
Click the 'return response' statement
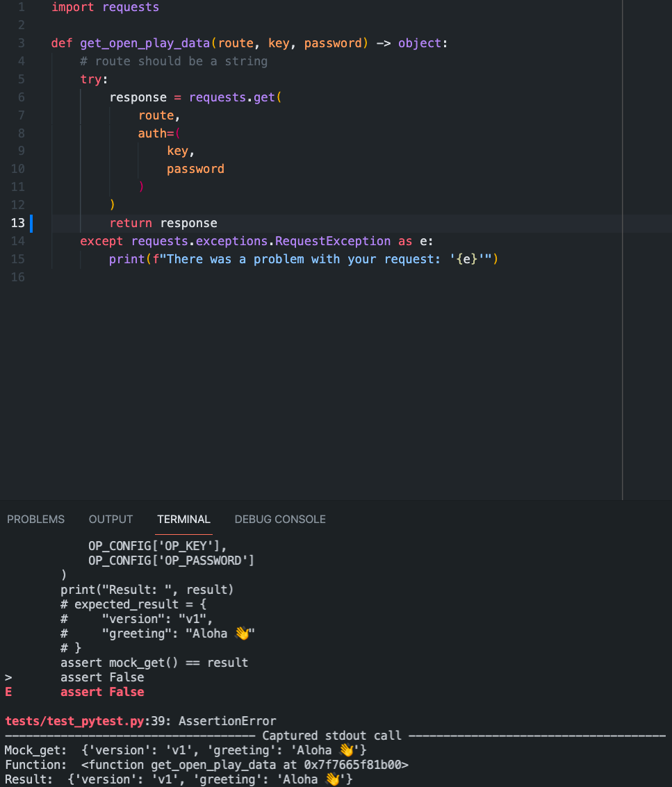click(x=163, y=223)
